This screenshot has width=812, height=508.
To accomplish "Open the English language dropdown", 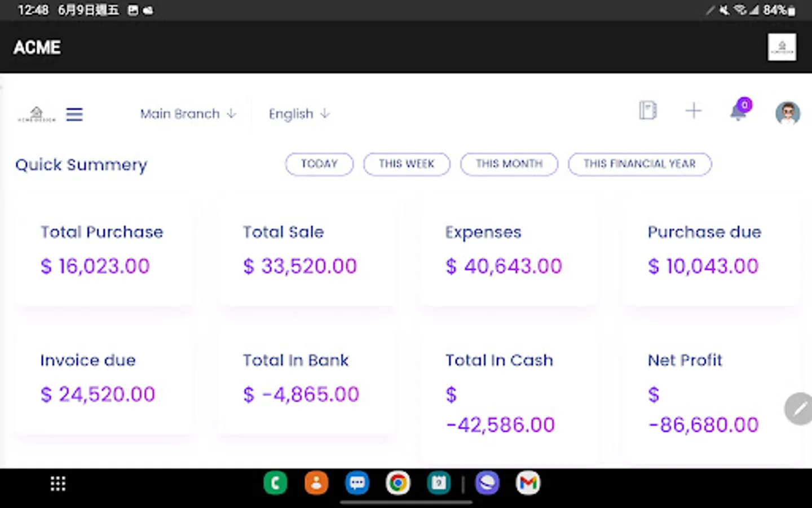I will click(x=299, y=114).
